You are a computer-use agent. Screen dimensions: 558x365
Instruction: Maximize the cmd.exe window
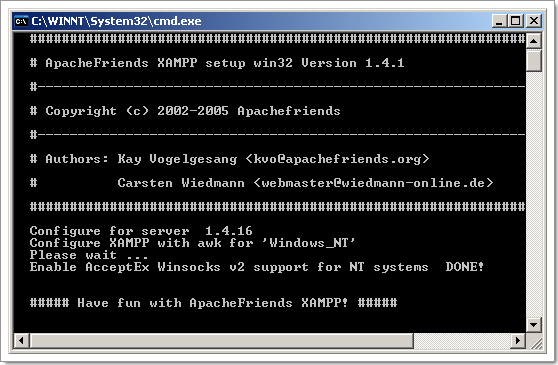coord(516,21)
